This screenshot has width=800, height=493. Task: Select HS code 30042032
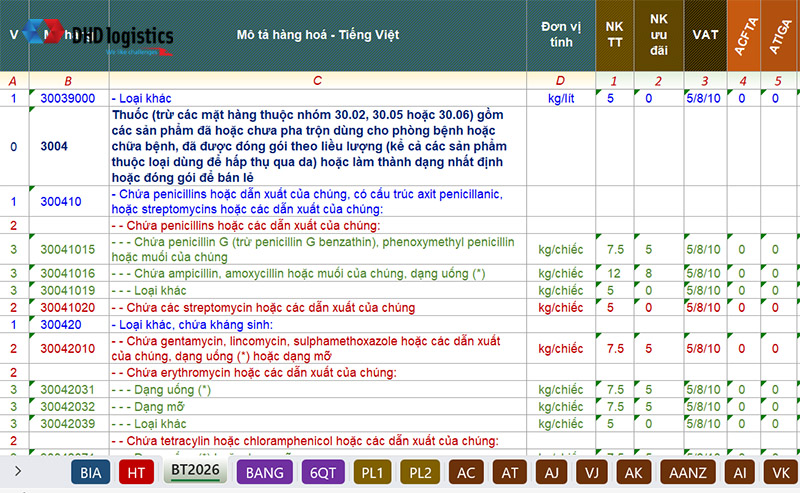pos(67,407)
